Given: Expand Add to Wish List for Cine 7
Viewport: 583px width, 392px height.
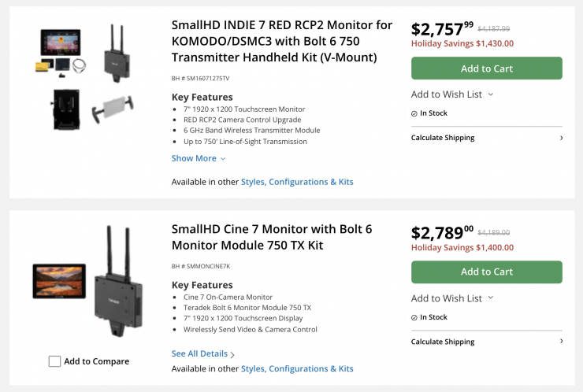Looking at the screenshot, I should (452, 298).
